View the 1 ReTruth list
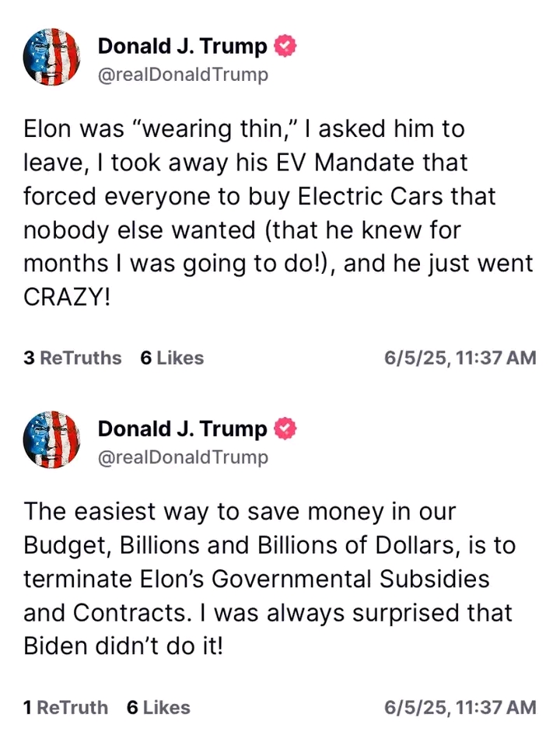The height and width of the screenshot is (735, 560). point(65,707)
